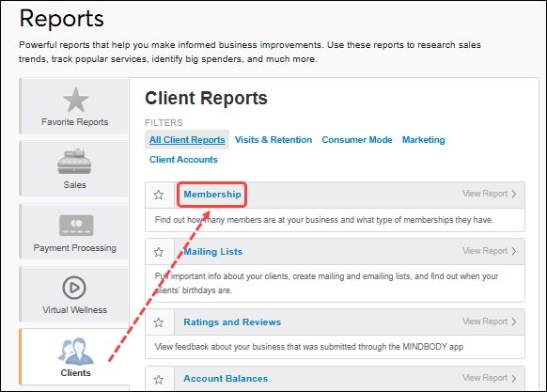Select the Clients people icon
The width and height of the screenshot is (547, 392).
(x=76, y=352)
